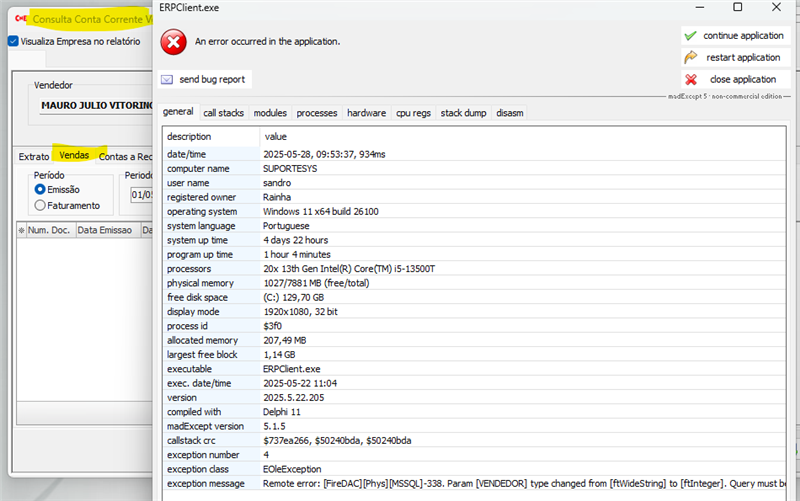Image resolution: width=800 pixels, height=501 pixels.
Task: Open the stack dump tab
Action: tap(463, 113)
